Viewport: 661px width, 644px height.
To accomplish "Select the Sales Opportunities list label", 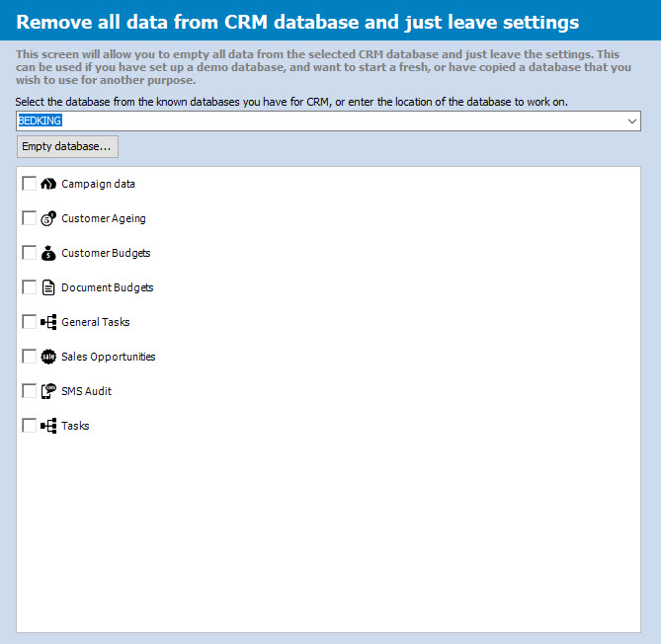I will point(108,357).
